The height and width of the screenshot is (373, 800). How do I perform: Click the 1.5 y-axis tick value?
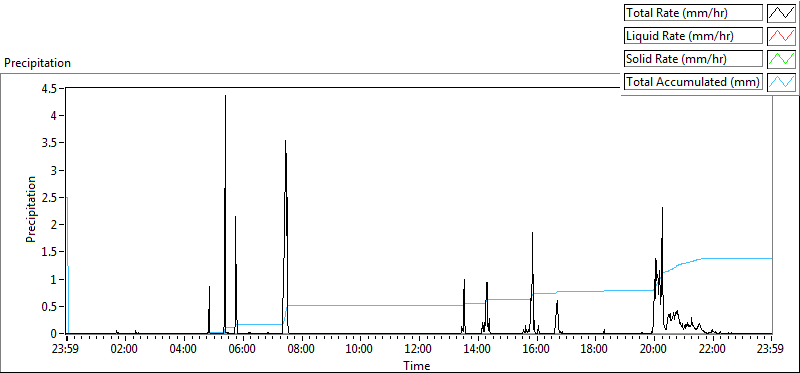[48, 252]
